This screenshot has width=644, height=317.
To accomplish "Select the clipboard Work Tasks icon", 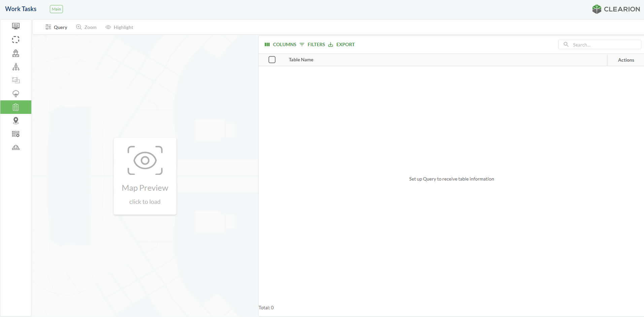I will [x=16, y=107].
